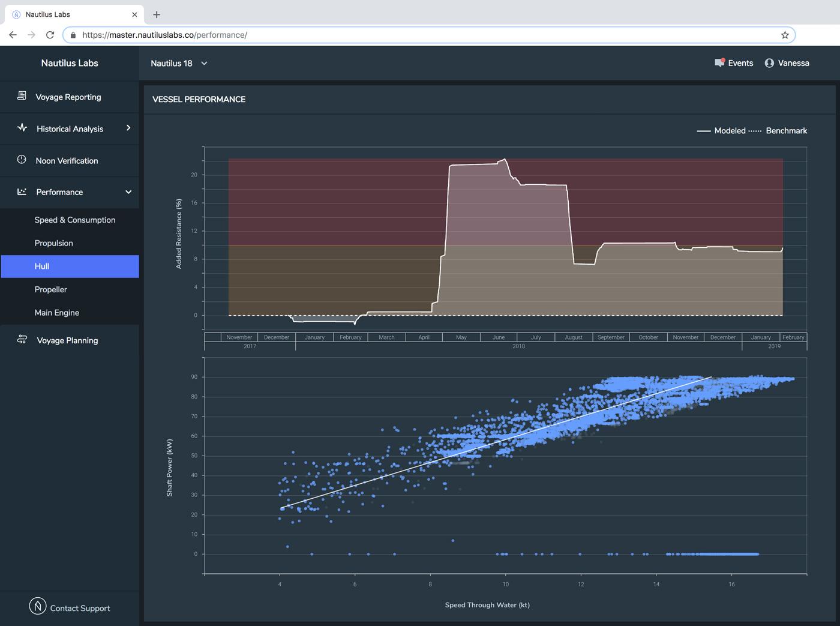Viewport: 840px width, 626px height.
Task: Click the Performance chart icon
Action: 22,191
